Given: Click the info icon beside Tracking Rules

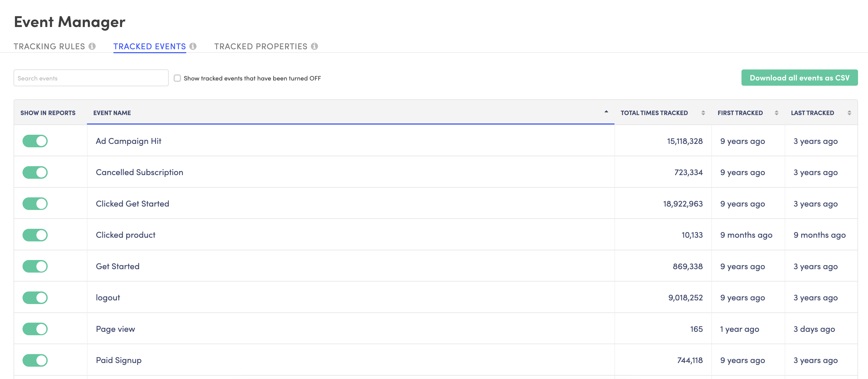Looking at the screenshot, I should 92,46.
